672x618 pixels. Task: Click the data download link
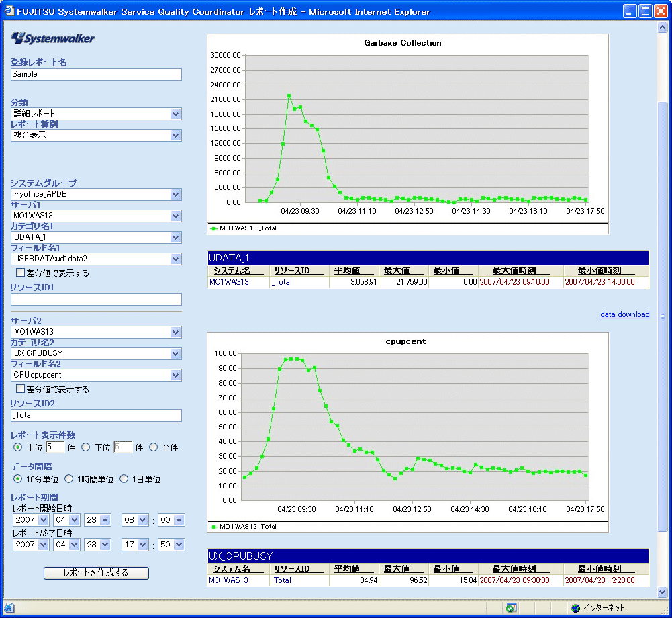(624, 314)
